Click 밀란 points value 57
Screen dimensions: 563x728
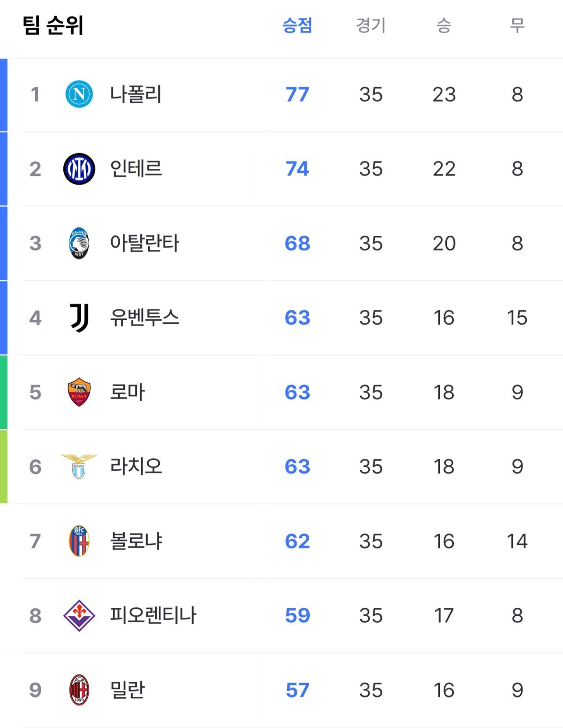(x=298, y=690)
